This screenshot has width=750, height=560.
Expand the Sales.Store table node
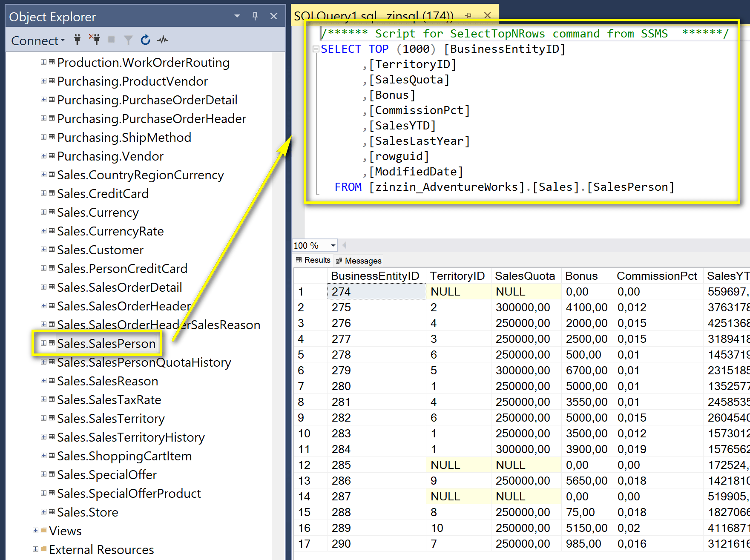click(x=43, y=512)
